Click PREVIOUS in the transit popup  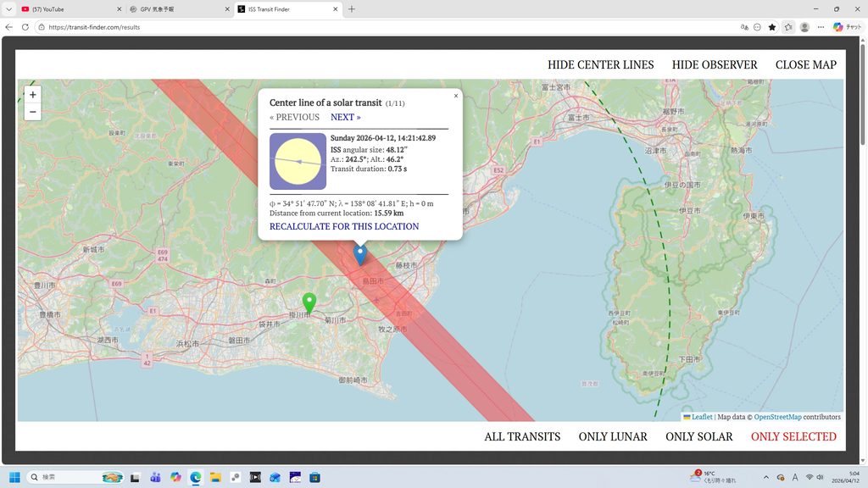[294, 117]
